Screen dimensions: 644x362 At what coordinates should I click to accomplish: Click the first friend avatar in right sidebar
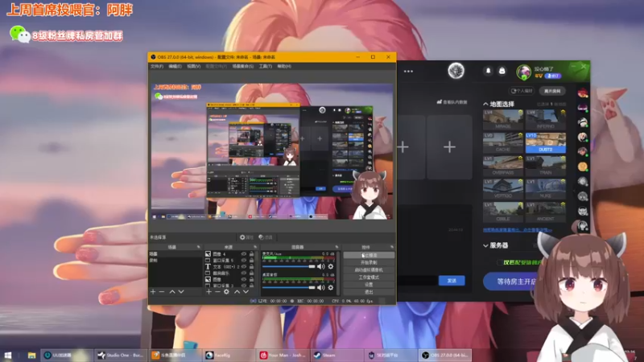click(x=582, y=93)
